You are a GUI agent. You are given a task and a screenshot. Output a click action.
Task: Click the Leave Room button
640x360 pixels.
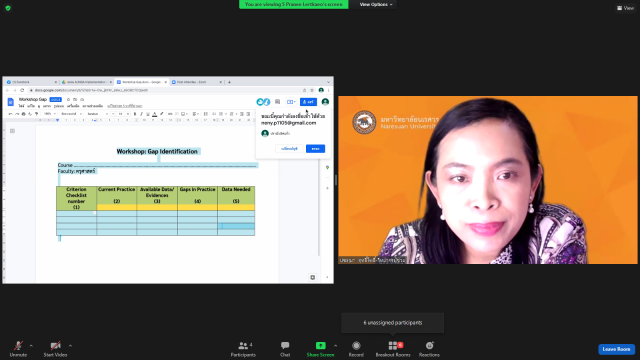point(616,349)
